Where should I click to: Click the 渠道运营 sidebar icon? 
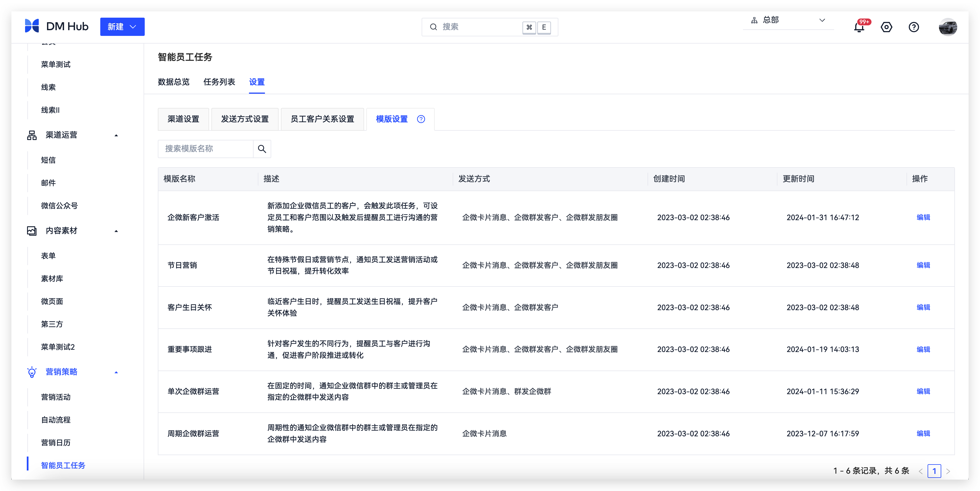(32, 135)
